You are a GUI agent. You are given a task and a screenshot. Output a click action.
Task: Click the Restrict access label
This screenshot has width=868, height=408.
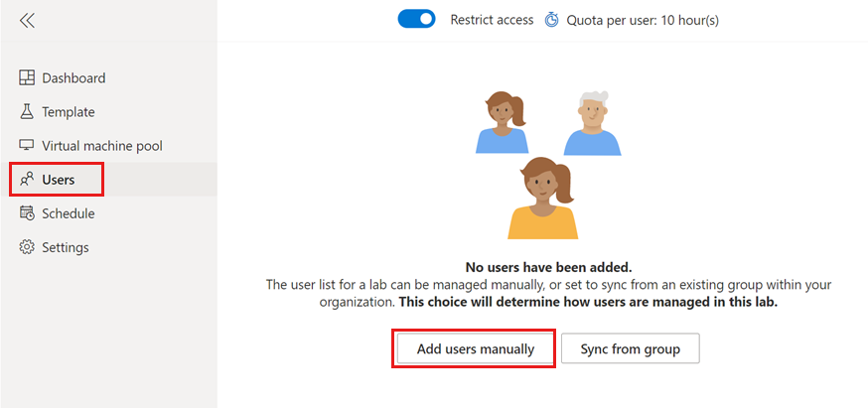tap(493, 20)
